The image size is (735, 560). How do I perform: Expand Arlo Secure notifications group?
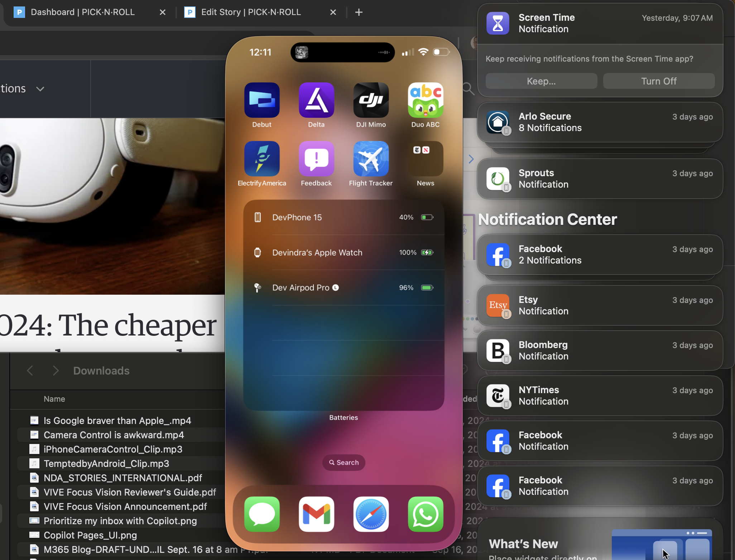[600, 122]
